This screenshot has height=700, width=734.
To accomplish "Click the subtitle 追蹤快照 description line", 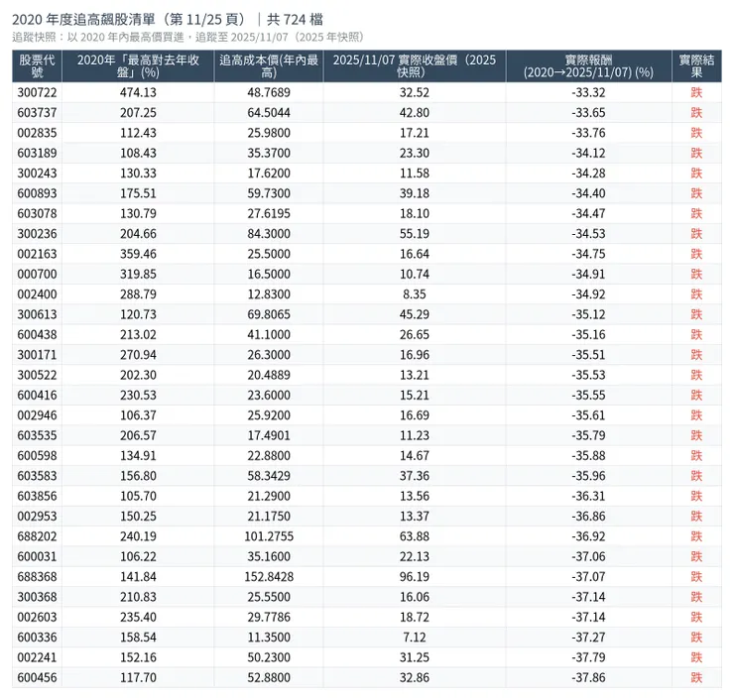I will click(187, 38).
